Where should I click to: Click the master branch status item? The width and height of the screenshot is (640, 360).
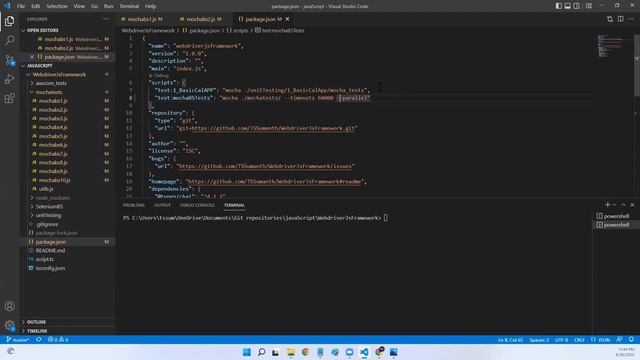(x=18, y=340)
